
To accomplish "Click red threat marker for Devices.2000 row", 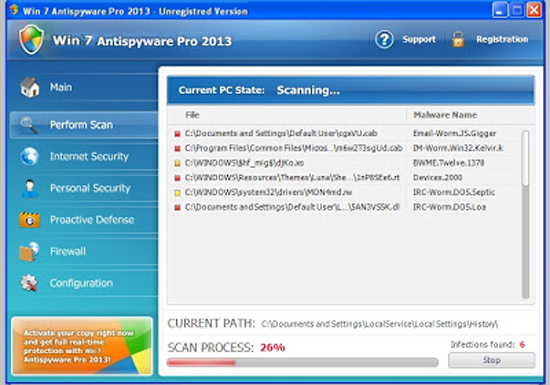I will [177, 178].
